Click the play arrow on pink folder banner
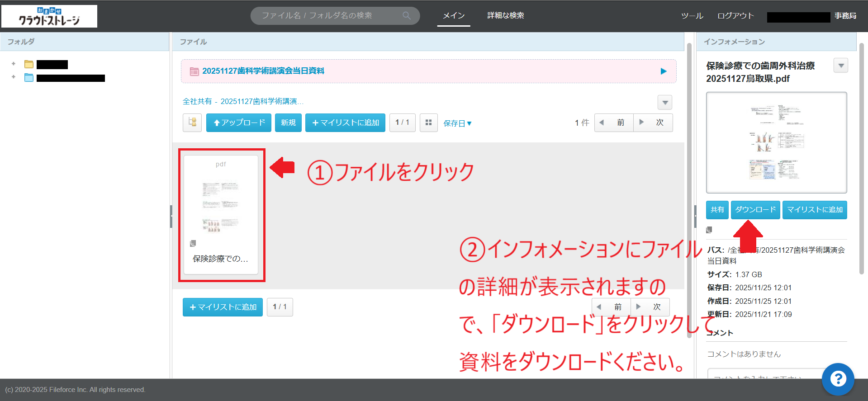The height and width of the screenshot is (401, 868). pyautogui.click(x=663, y=71)
